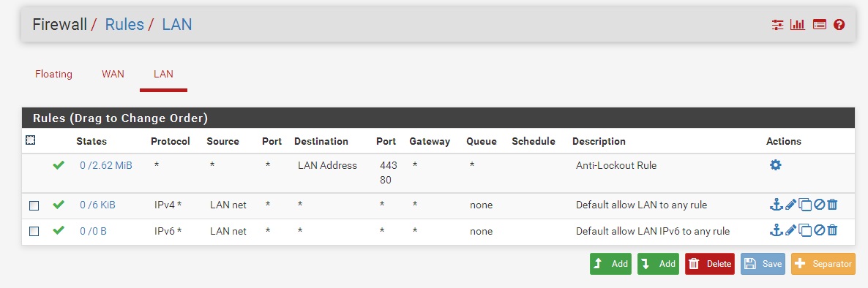Open the 0 /2.62 MiB states link
The width and height of the screenshot is (868, 288).
[105, 165]
